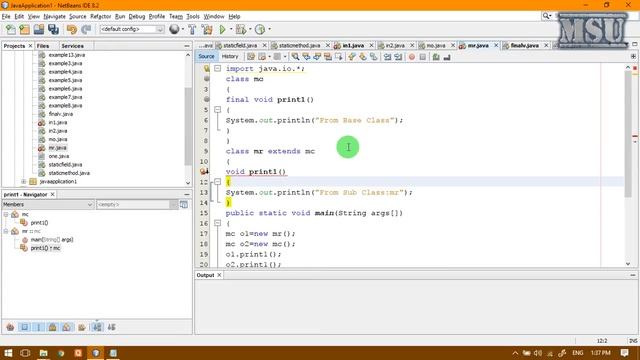The height and width of the screenshot is (360, 640).
Task: Click the Build Project hammer icon
Action: point(192,29)
